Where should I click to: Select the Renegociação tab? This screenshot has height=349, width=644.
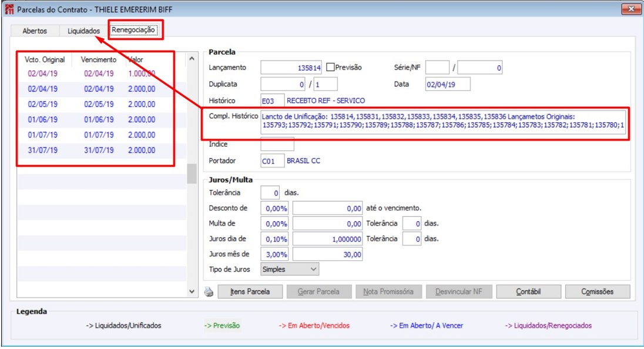(133, 29)
